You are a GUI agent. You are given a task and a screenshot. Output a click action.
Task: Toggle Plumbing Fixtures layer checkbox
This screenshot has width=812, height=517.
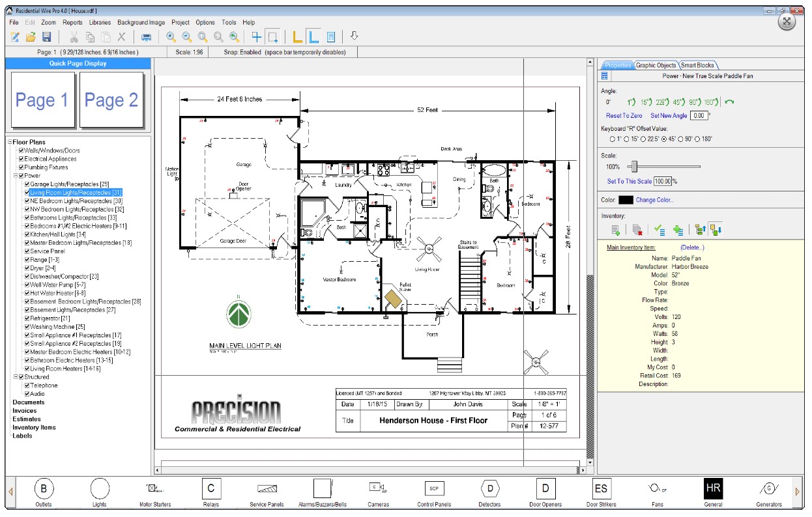[x=22, y=167]
